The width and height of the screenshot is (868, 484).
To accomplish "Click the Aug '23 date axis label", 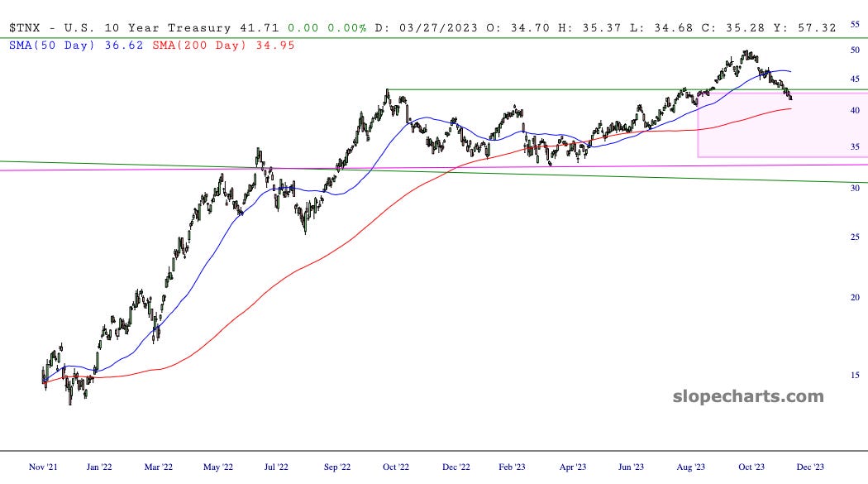I will 691,467.
